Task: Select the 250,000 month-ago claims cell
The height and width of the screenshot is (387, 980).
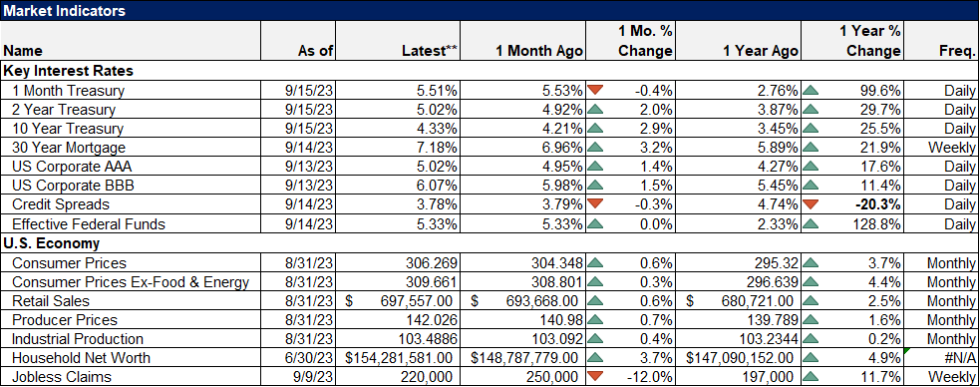Action: coord(523,377)
